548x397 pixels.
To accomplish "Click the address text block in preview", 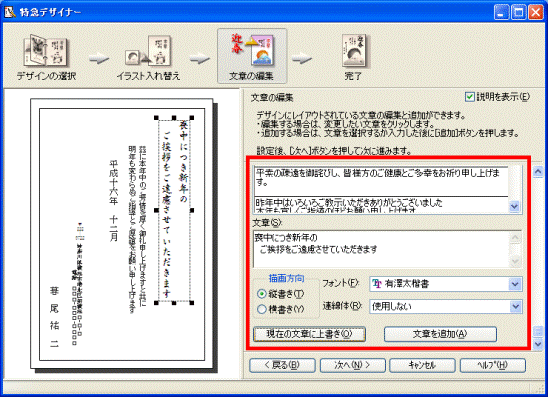I will tap(78, 284).
